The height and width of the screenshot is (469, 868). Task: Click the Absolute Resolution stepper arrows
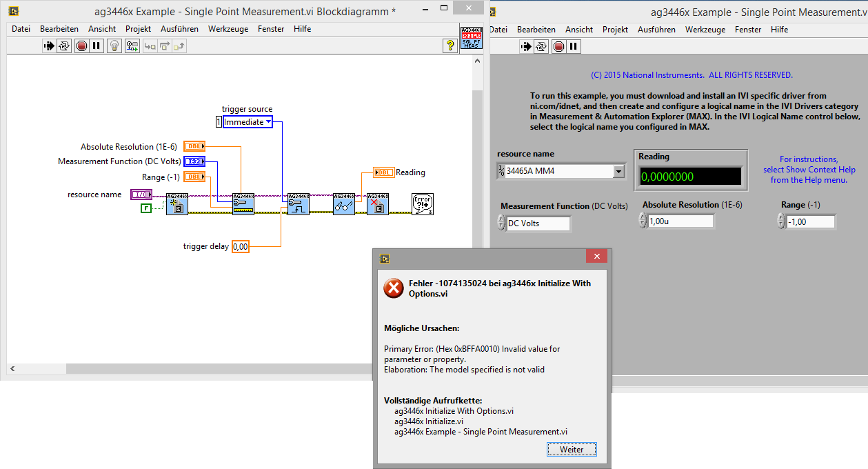[643, 219]
